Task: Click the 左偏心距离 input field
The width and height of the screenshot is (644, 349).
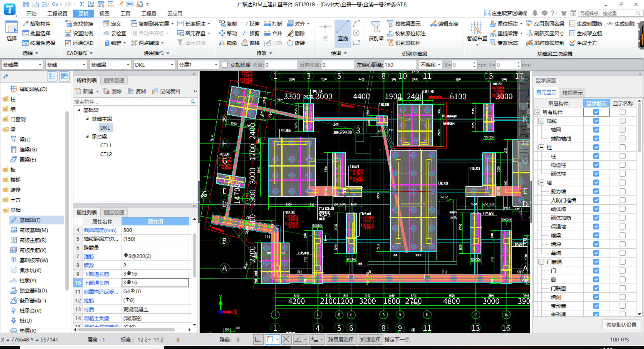Action: [400, 65]
